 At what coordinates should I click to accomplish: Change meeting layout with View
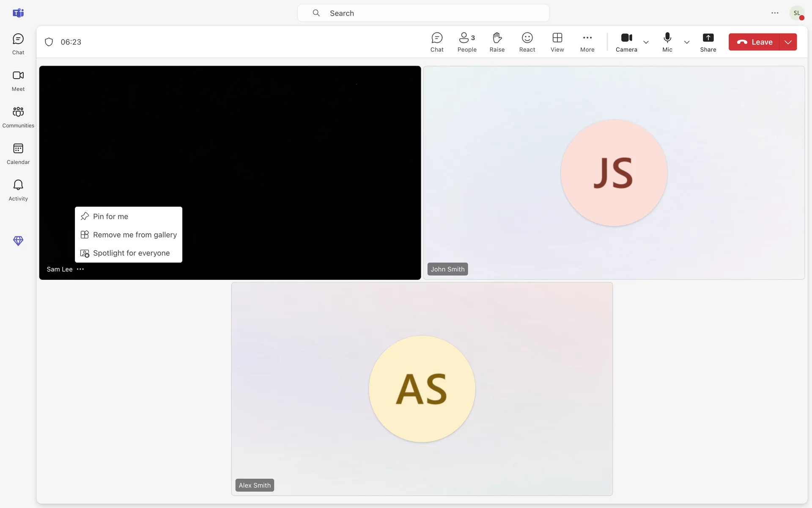tap(557, 42)
